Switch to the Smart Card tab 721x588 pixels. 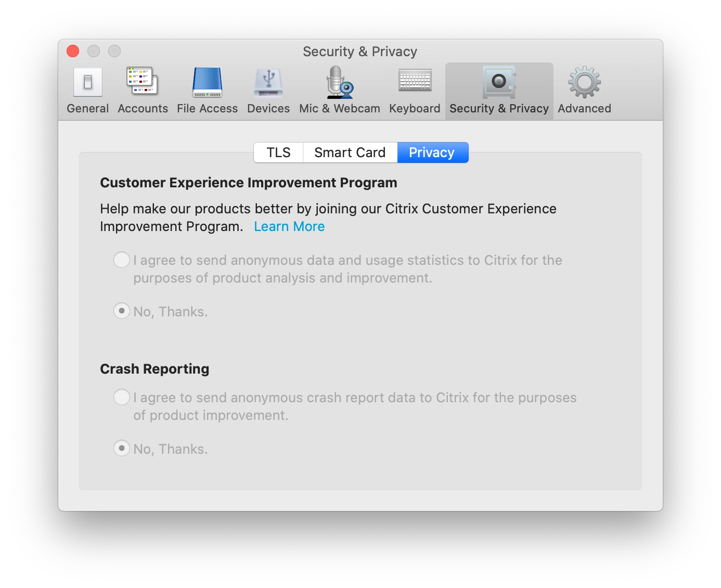click(x=350, y=152)
